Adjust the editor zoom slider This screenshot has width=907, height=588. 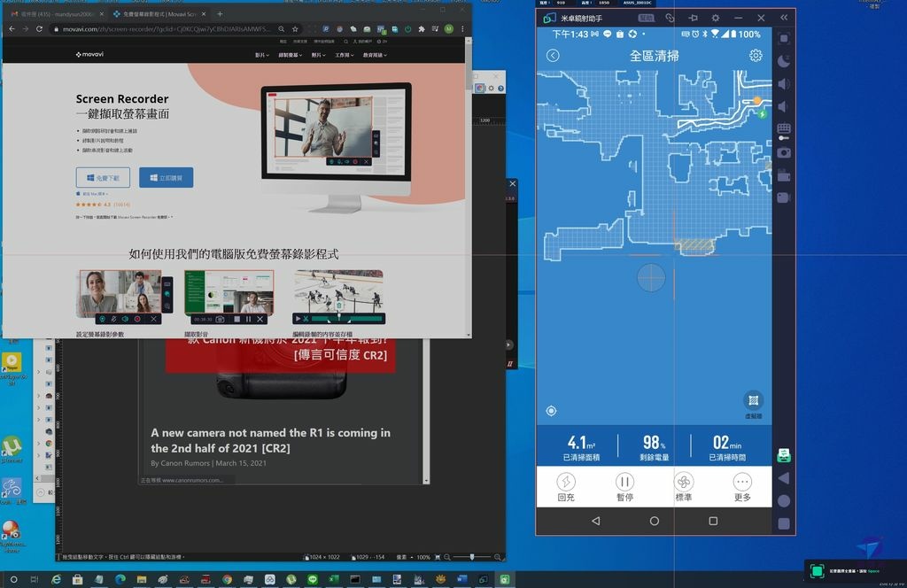(472, 557)
